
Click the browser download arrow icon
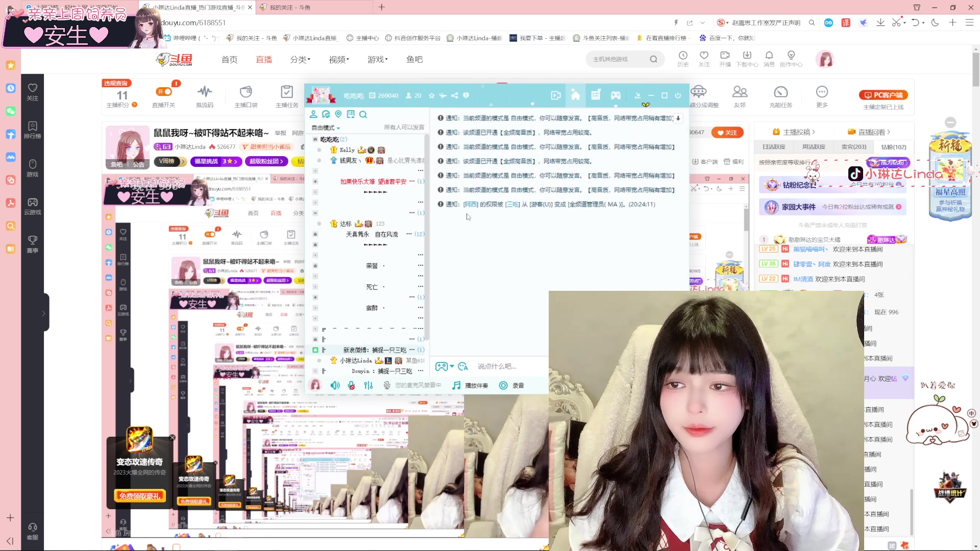(x=880, y=22)
